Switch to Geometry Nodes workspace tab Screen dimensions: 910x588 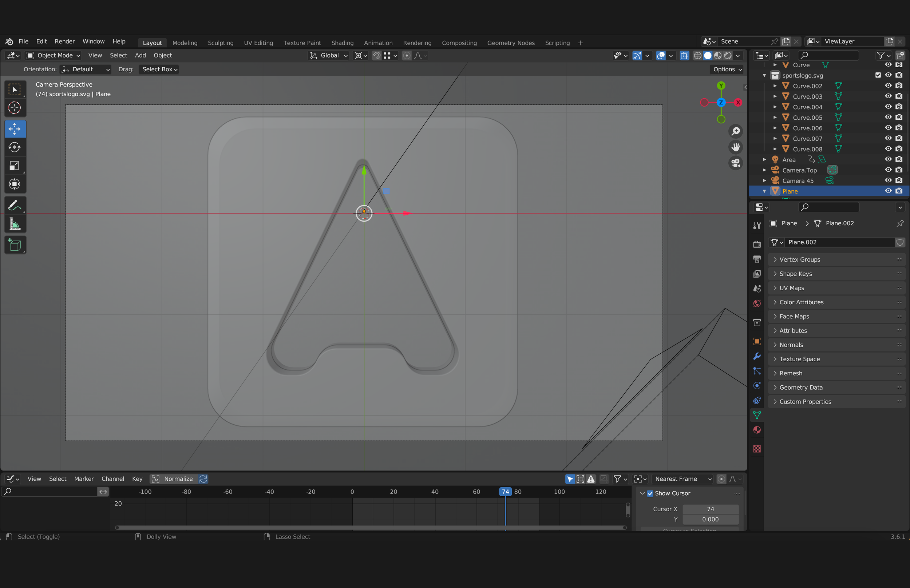[x=511, y=43]
